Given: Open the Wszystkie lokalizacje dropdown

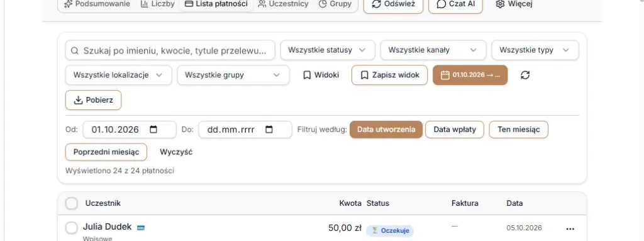Looking at the screenshot, I should tap(119, 76).
